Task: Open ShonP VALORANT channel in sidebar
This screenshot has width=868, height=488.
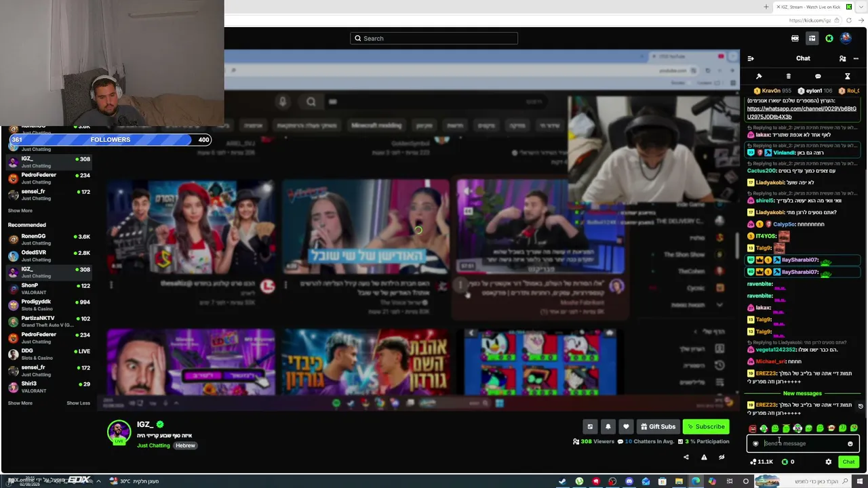Action: 49,288
